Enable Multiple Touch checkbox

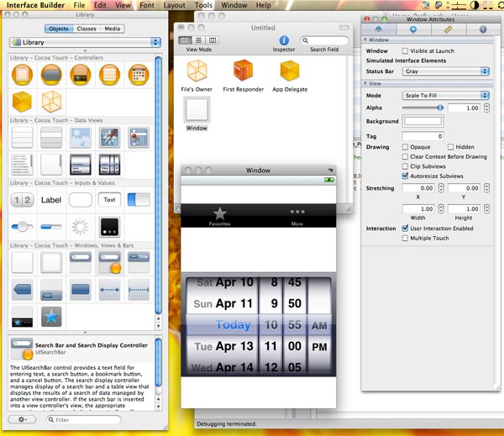(406, 238)
